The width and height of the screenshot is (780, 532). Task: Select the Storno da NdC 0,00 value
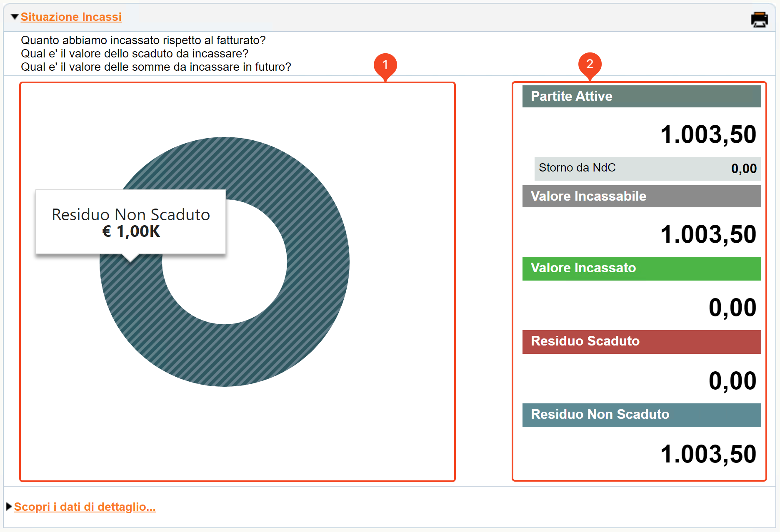pos(744,169)
